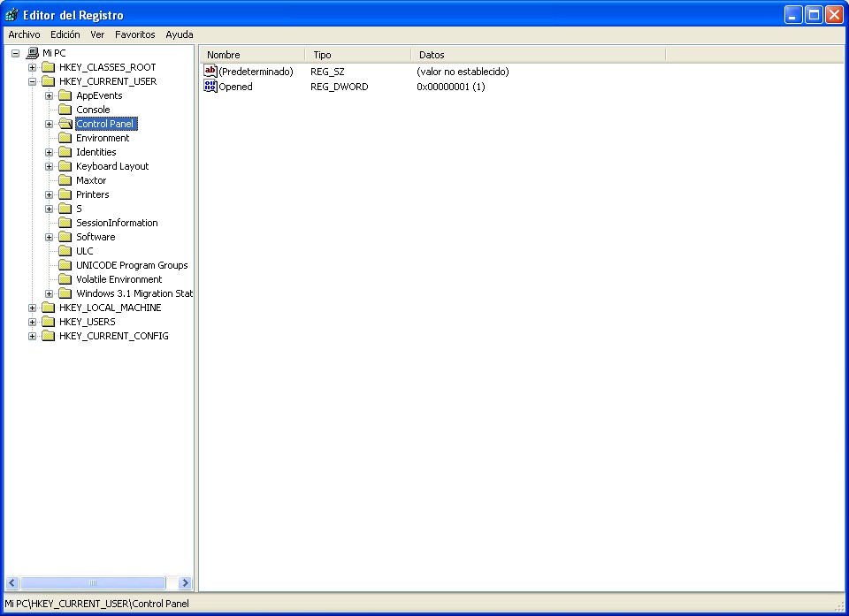Expand the S key

tap(50, 209)
